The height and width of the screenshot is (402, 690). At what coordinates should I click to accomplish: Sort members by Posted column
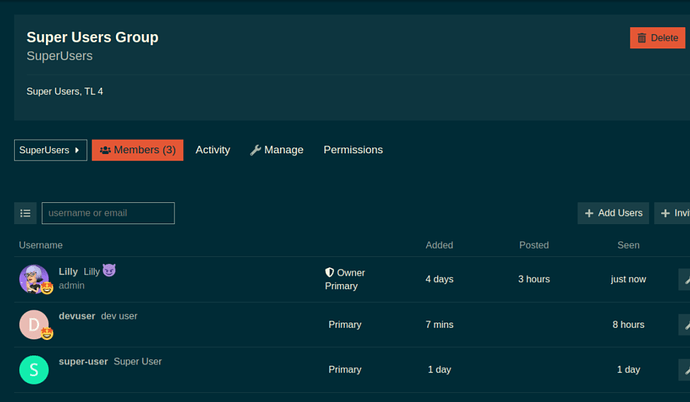534,245
